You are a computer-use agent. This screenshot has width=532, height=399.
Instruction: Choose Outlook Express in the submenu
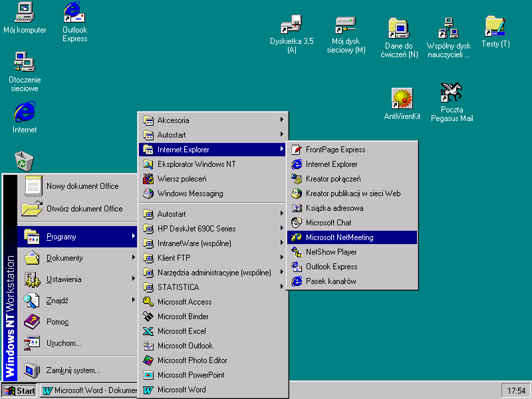point(352,267)
